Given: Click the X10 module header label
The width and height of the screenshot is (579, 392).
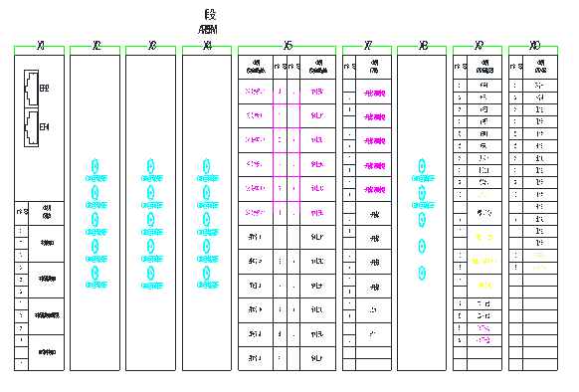Looking at the screenshot, I should coord(534,46).
